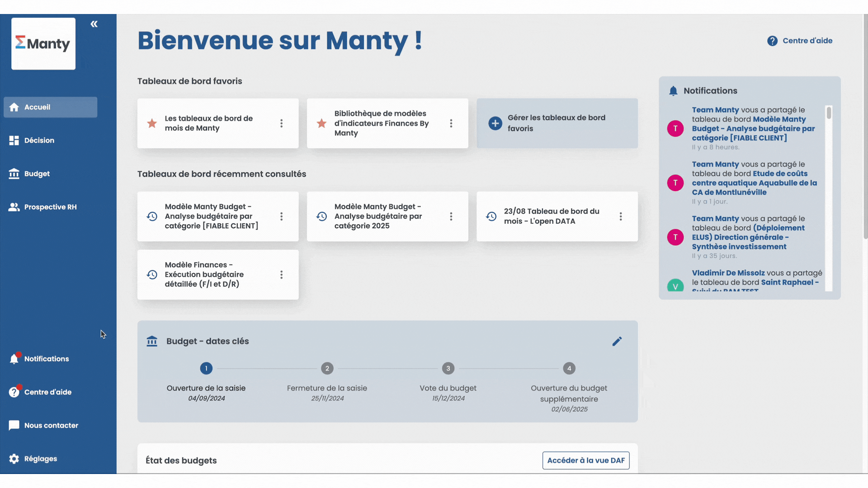
Task: Open three-dot menu on 'Exécution budgétaire détaillée' card
Action: [x=281, y=275]
